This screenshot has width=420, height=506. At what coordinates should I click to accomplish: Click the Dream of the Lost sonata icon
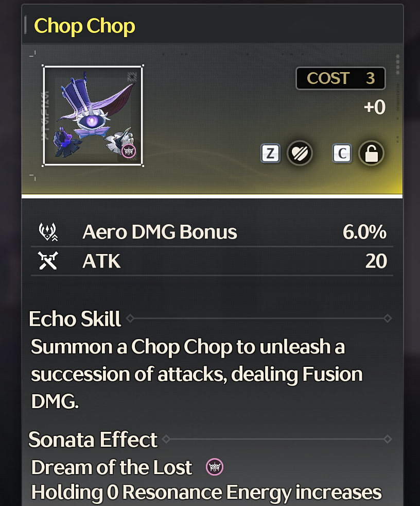(x=215, y=467)
